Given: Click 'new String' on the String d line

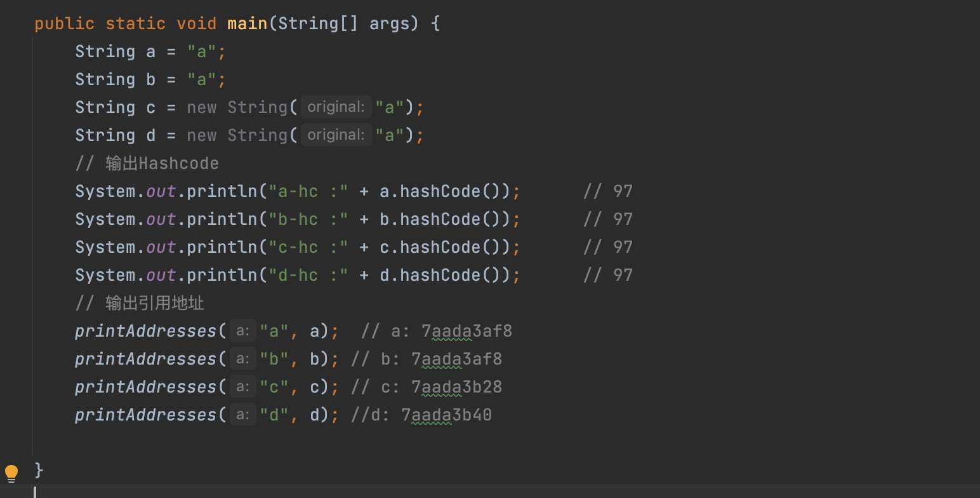Looking at the screenshot, I should pos(237,135).
